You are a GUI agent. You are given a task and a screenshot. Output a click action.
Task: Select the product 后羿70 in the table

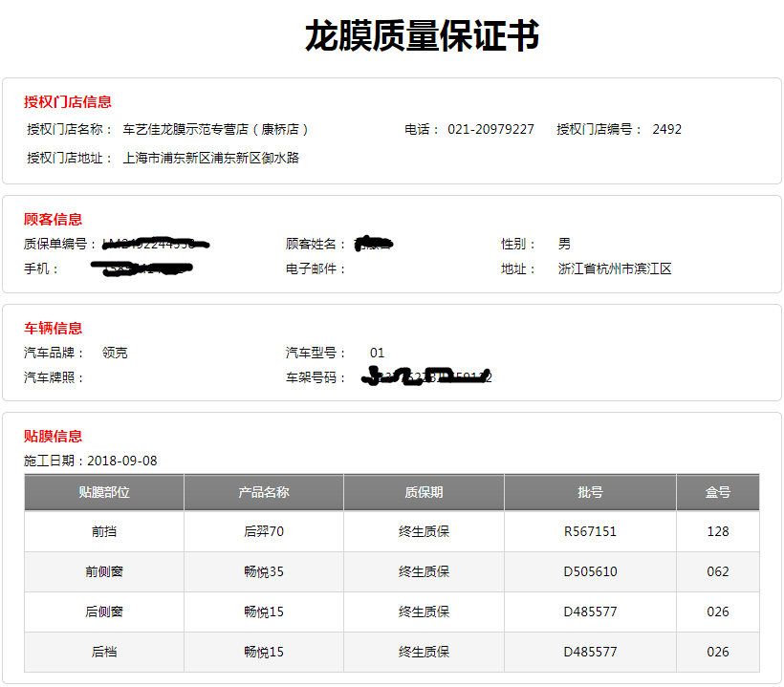click(x=262, y=531)
